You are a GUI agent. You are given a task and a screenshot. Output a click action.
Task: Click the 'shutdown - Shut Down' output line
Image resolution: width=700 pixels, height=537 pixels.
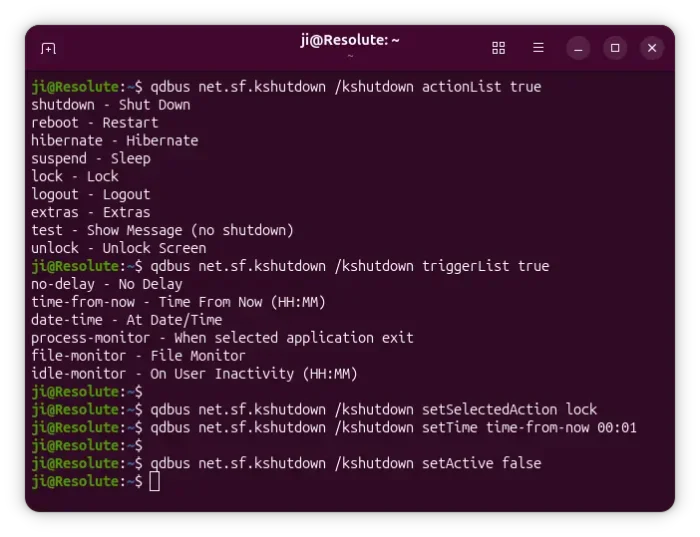[110, 105]
